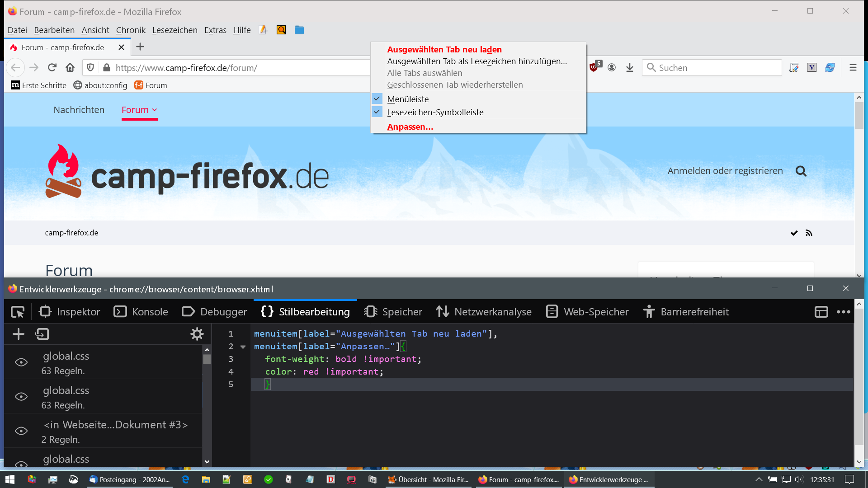Toggle visibility of inline Webseite Dokument #3 stylesheet
This screenshot has width=868, height=488.
coord(21,431)
